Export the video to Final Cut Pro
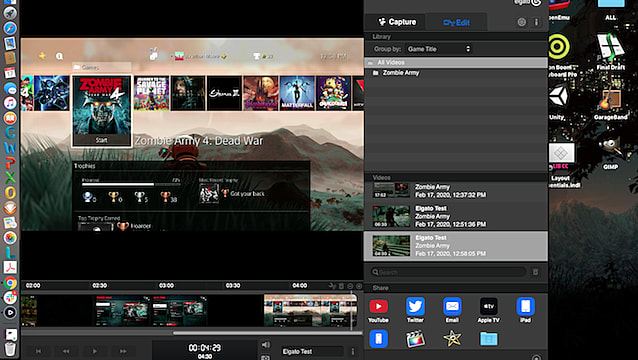The width and height of the screenshot is (638, 360). (x=415, y=339)
